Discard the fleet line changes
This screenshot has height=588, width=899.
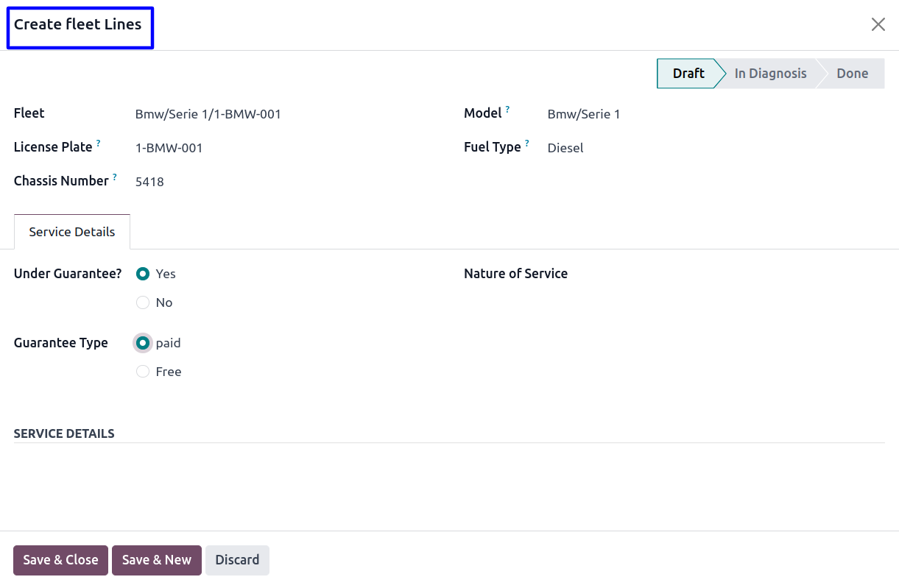(237, 560)
